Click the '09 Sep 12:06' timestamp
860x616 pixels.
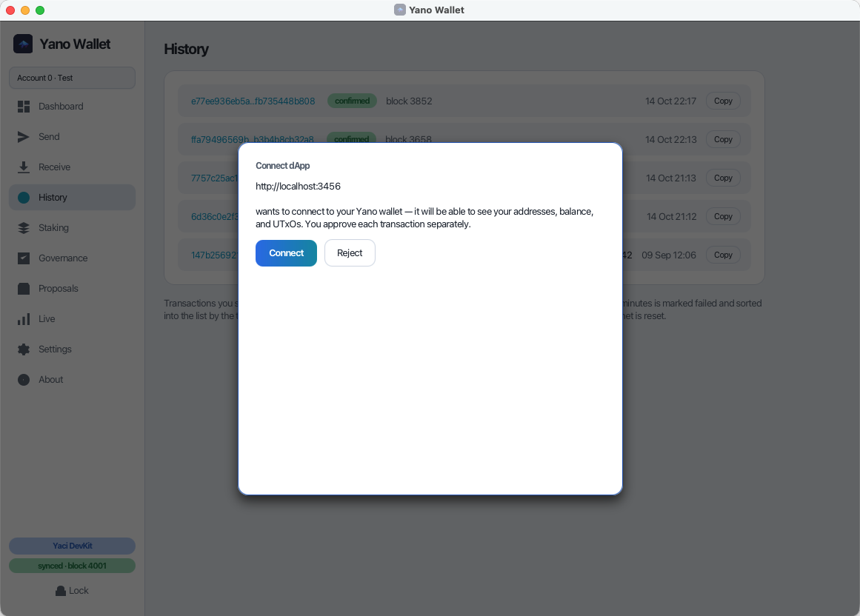tap(669, 255)
